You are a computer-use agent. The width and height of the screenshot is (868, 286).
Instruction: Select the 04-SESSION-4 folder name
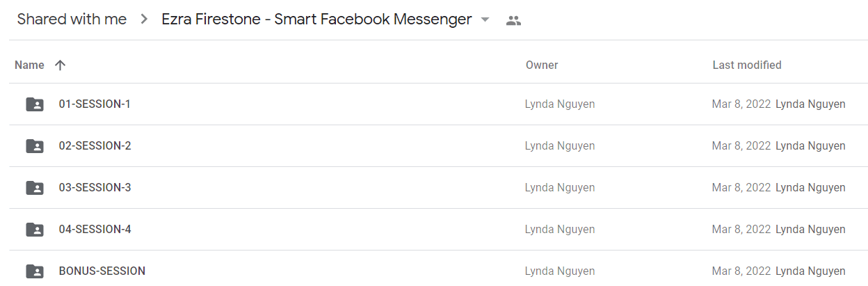tap(95, 230)
